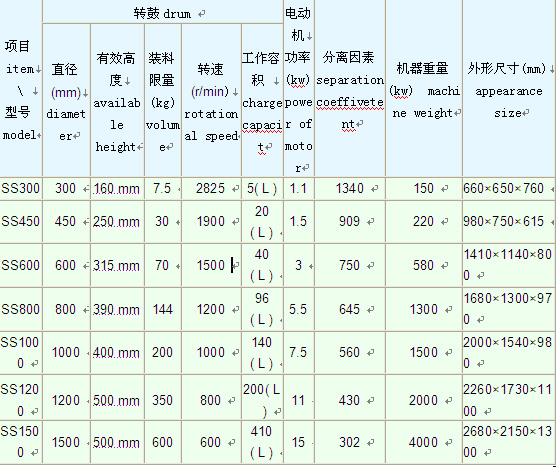Click the 160 mm available height cell
Screen dimensions: 556x467
117,189
